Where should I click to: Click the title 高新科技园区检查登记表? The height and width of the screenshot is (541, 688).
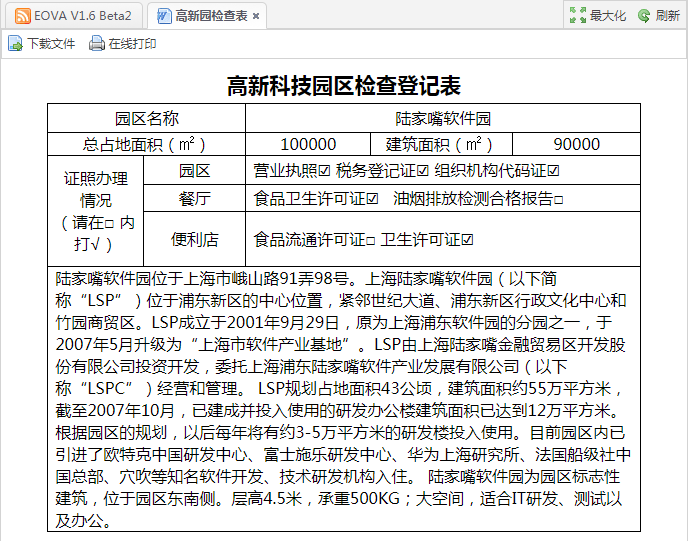(344, 85)
